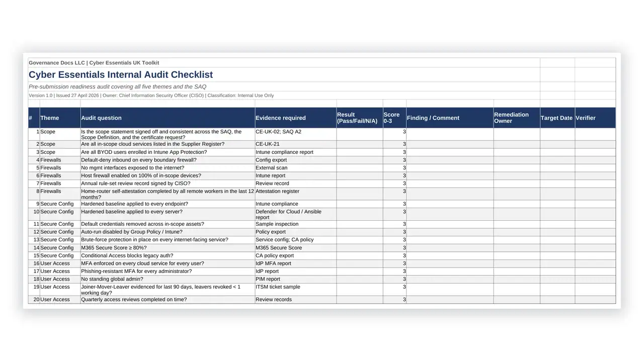Click 'Annual rule-set review record signed by CISO?'
The height and width of the screenshot is (362, 644).
tap(168, 184)
